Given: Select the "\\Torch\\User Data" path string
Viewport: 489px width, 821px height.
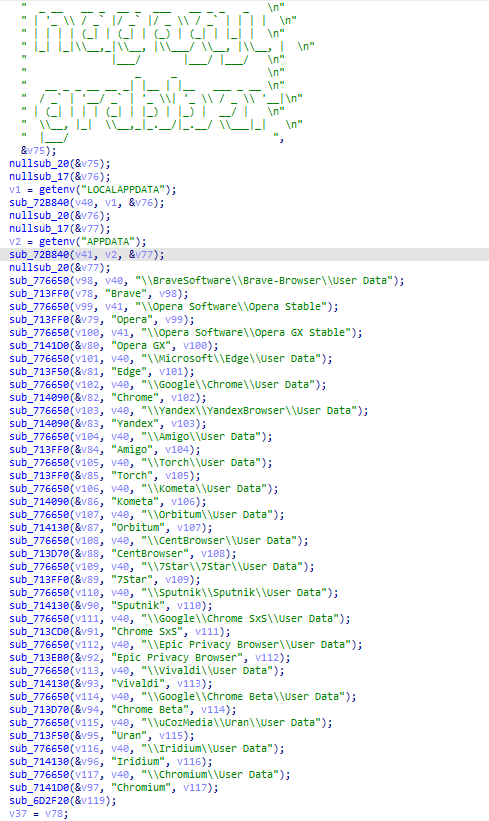Looking at the screenshot, I should click(x=201, y=462).
